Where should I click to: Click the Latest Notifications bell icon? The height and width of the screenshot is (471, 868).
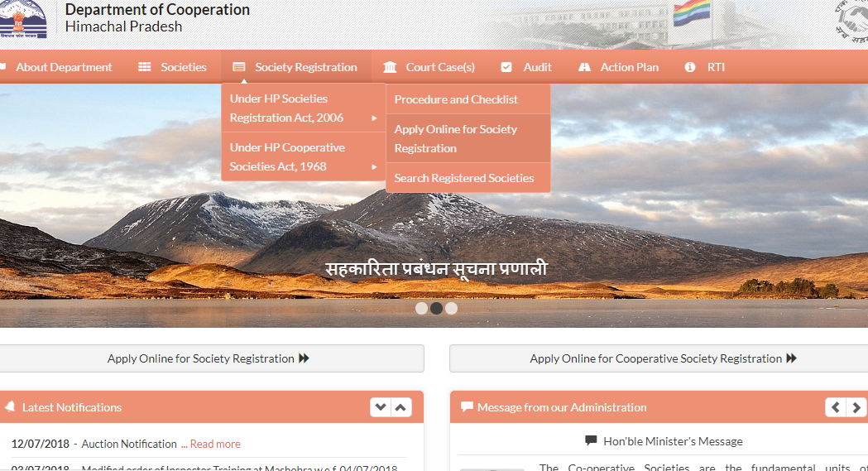coord(10,406)
